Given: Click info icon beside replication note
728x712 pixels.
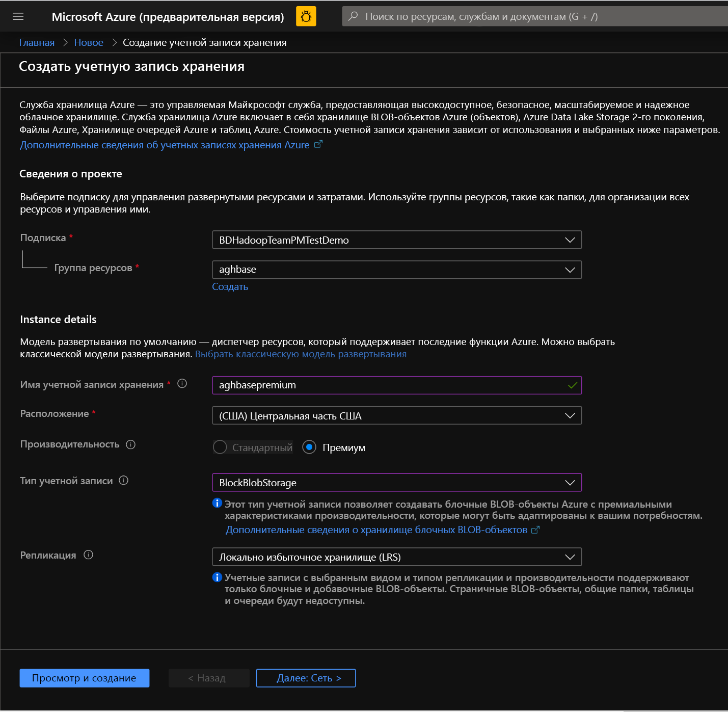Looking at the screenshot, I should click(217, 577).
